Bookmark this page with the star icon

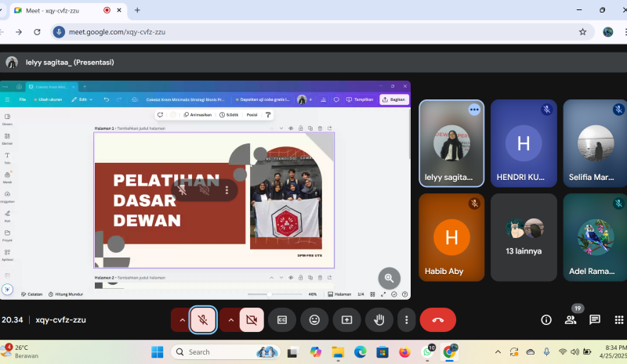582,32
